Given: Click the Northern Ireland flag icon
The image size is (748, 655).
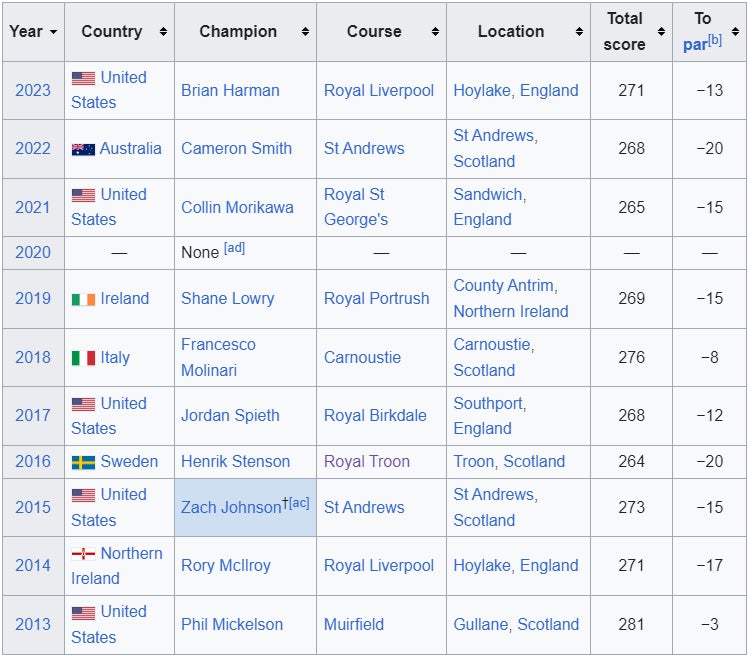Looking at the screenshot, I should click(83, 554).
